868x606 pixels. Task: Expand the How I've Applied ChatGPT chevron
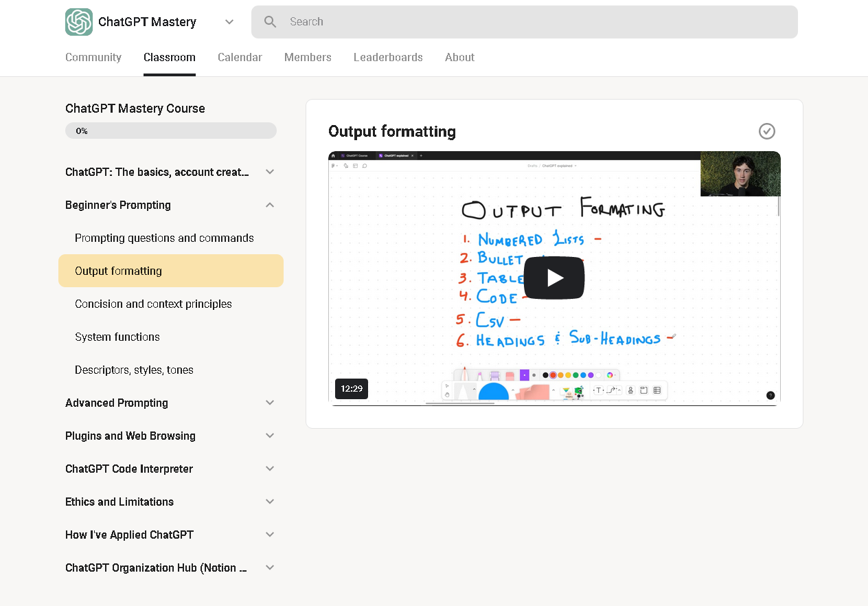pyautogui.click(x=270, y=535)
